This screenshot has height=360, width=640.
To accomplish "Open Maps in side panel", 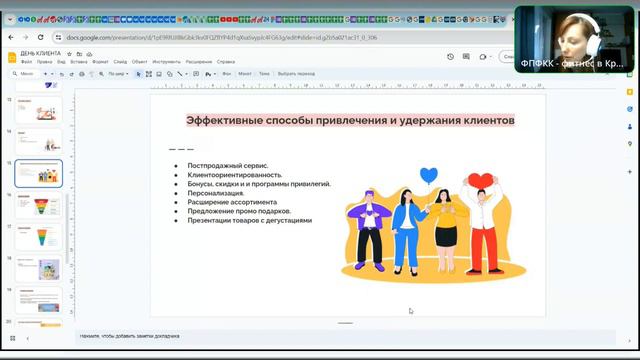I will 630,144.
